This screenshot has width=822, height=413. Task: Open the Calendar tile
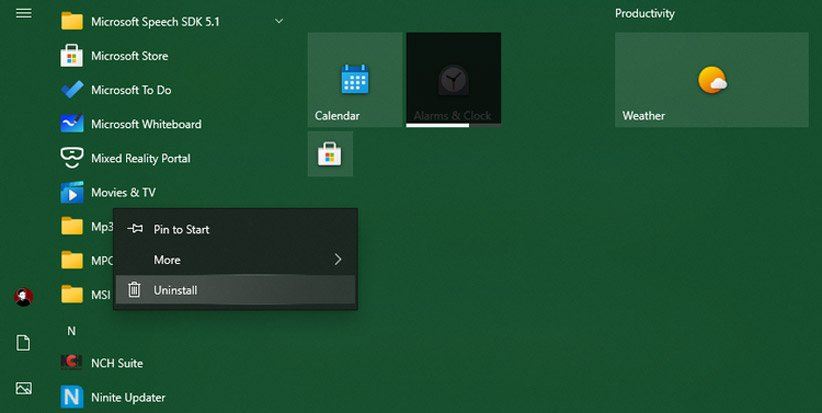click(355, 79)
